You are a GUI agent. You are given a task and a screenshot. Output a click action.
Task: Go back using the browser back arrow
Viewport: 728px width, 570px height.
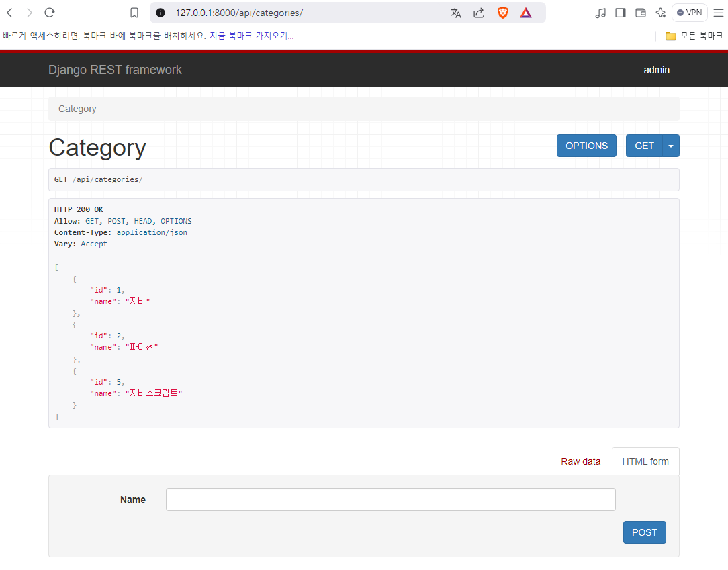click(x=10, y=13)
